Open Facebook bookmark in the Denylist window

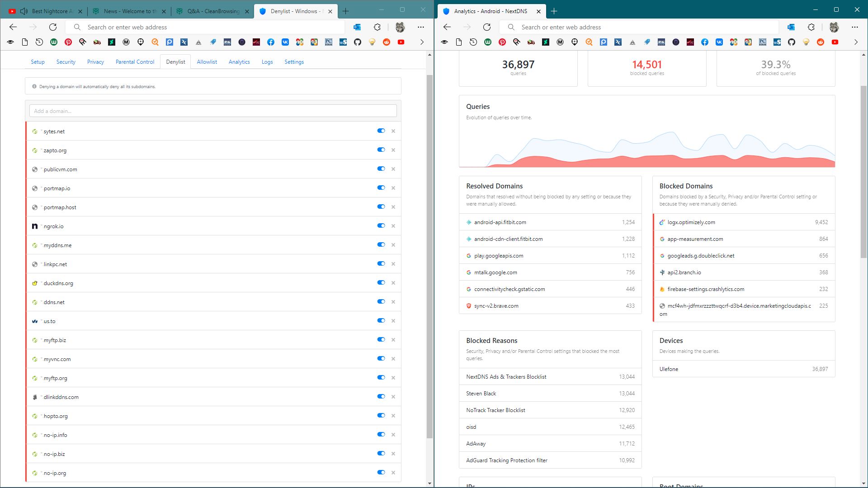[271, 42]
